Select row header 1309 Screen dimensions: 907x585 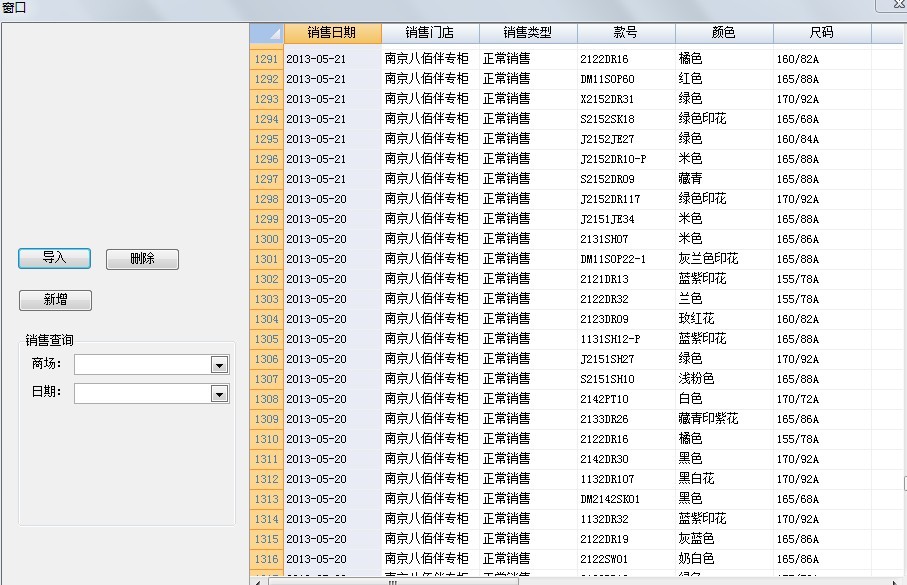point(267,419)
